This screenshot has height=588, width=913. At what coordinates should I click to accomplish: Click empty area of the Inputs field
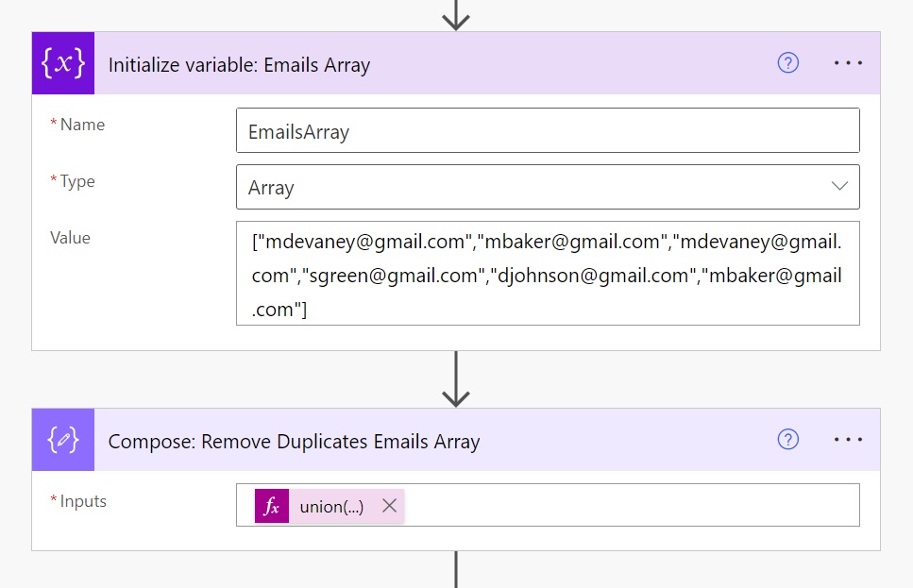633,505
